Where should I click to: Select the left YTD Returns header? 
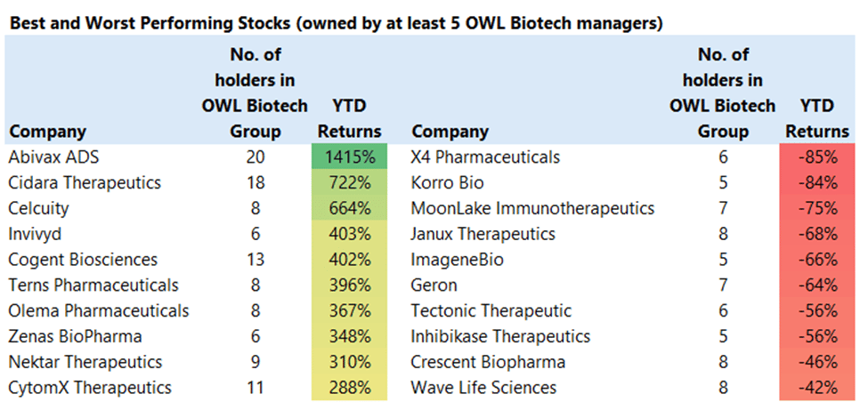[x=349, y=118]
